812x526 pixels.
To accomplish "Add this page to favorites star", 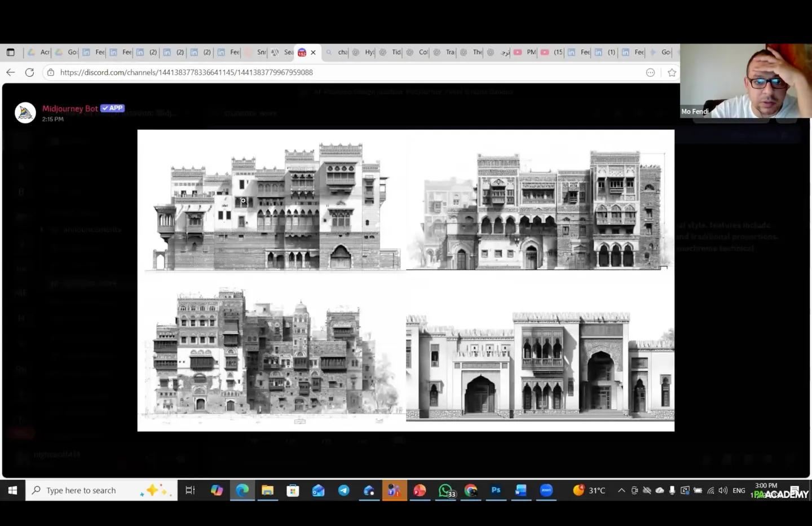I will tap(672, 72).
